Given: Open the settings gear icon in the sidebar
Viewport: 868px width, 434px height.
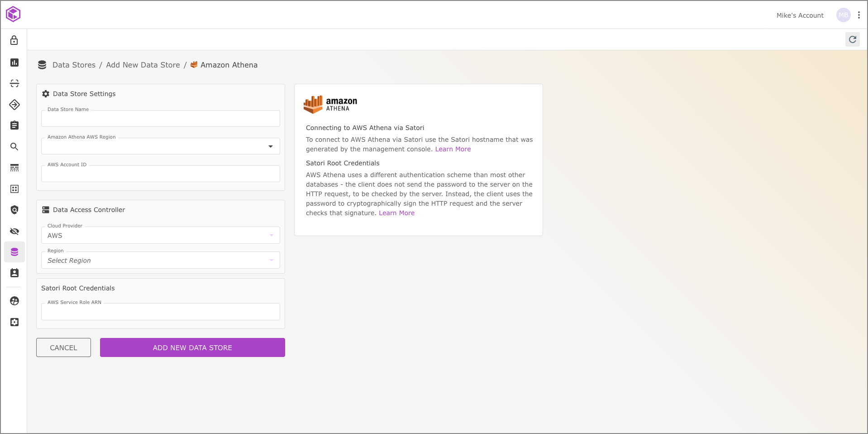Looking at the screenshot, I should (x=14, y=322).
